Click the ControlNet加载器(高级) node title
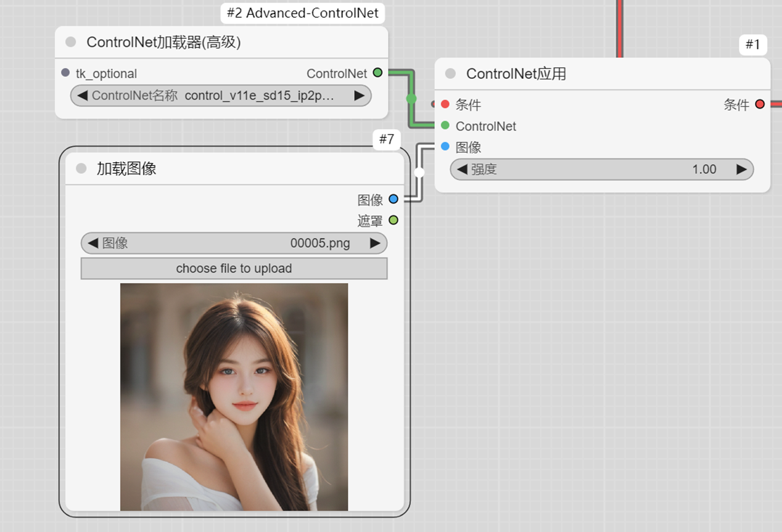Screen dimensions: 782x532 click(x=163, y=42)
